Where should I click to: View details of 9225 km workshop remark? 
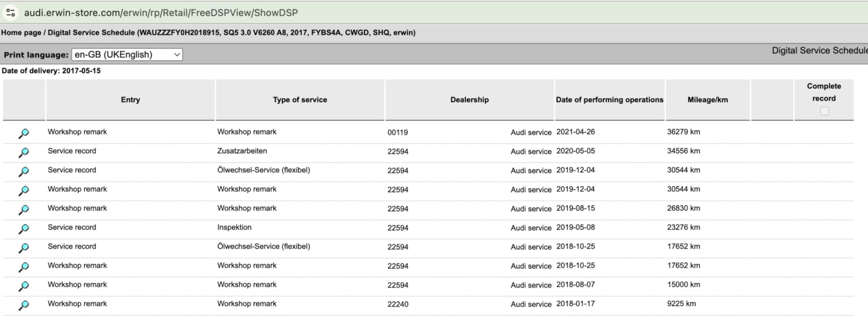pos(24,305)
